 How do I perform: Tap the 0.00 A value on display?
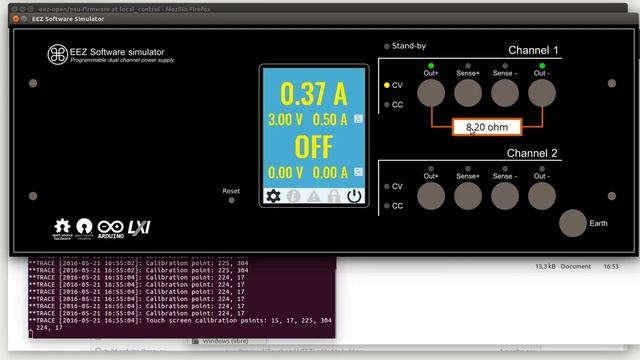tap(330, 173)
